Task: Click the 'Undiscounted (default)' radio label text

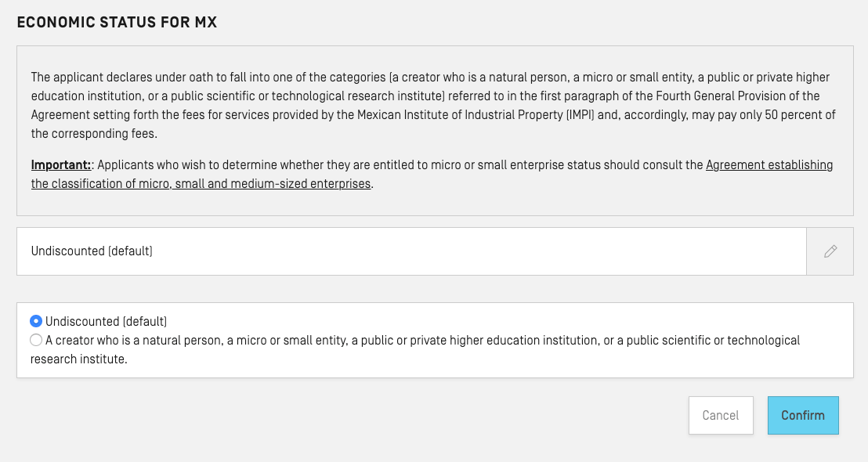Action: coord(107,321)
